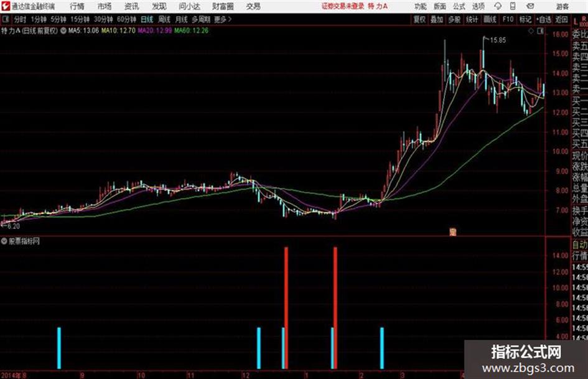Open the 交易 menu
This screenshot has height=379, width=588.
[x=253, y=6]
